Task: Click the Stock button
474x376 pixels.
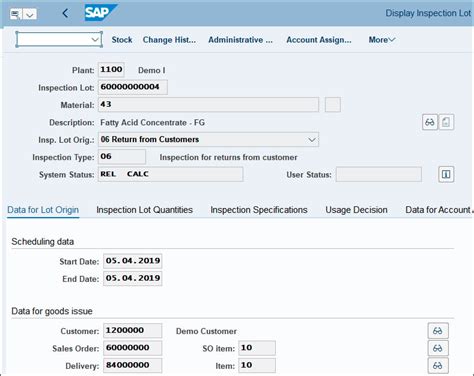Action: click(122, 40)
